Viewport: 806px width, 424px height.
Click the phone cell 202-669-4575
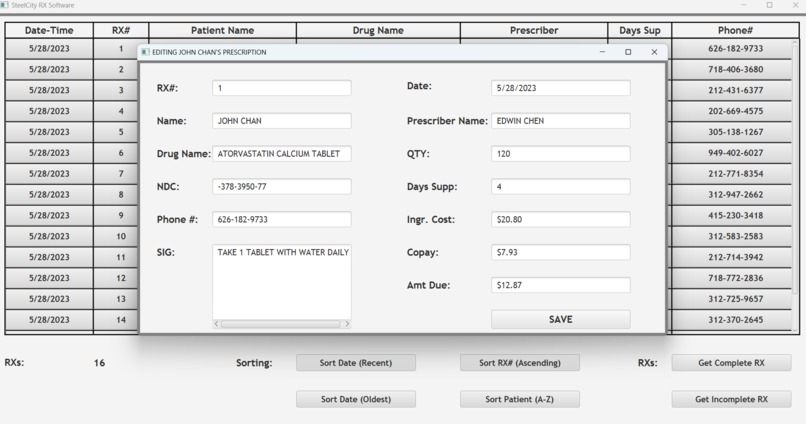[x=731, y=111]
